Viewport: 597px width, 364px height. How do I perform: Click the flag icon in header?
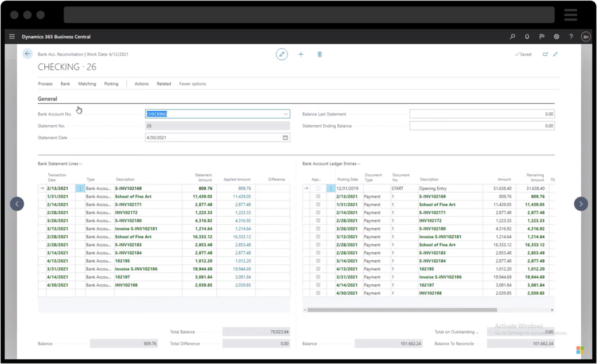(x=542, y=37)
